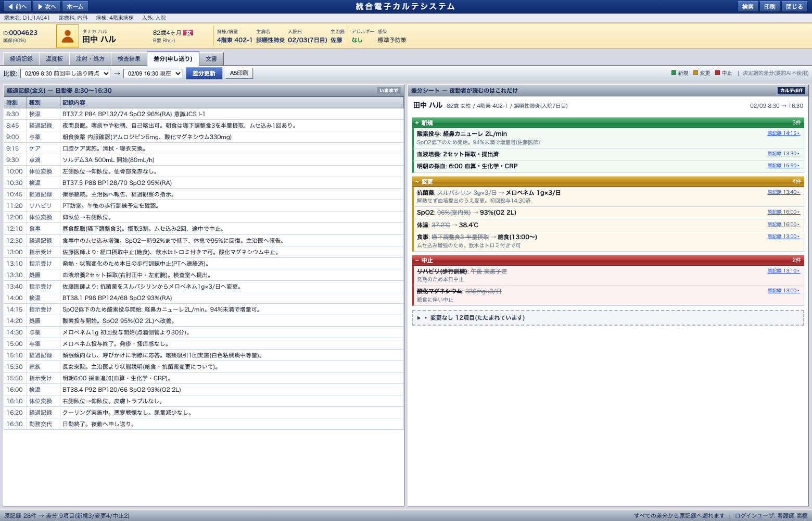This screenshot has width=812, height=521.
Task: Open 原記録 15:50 link for morning blood draw
Action: (x=783, y=166)
